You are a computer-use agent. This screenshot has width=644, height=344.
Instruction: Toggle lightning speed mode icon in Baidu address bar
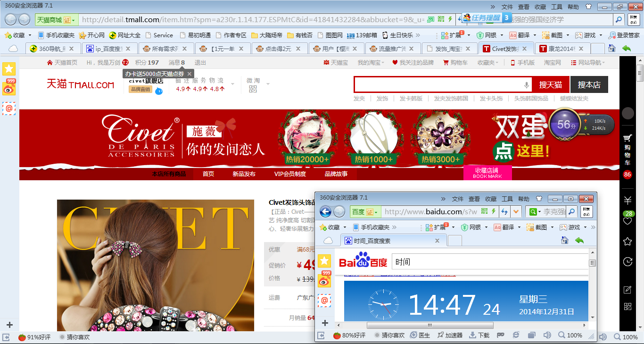(x=494, y=211)
